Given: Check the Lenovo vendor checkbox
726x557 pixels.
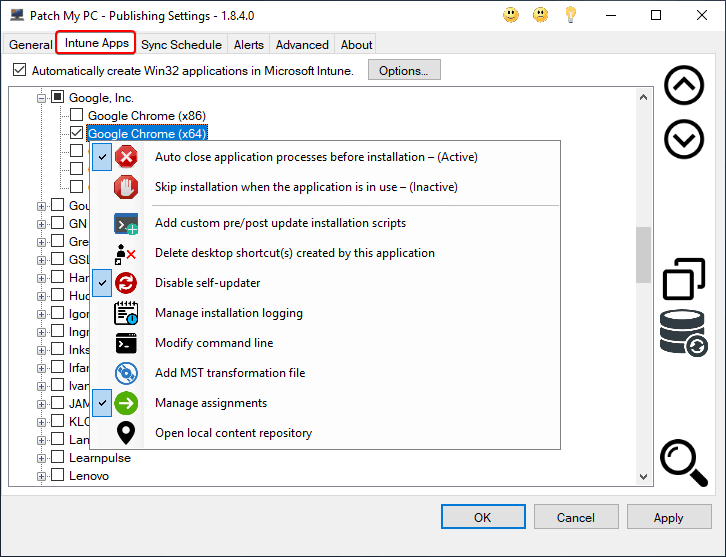Looking at the screenshot, I should point(57,475).
